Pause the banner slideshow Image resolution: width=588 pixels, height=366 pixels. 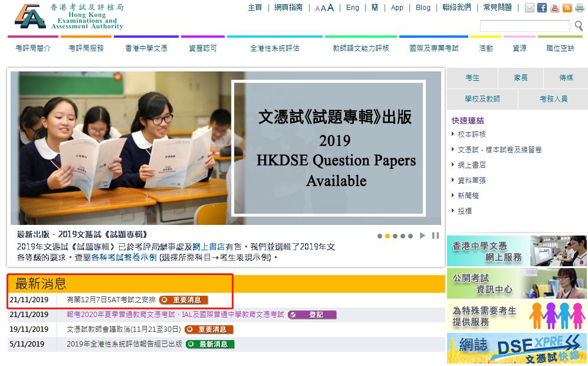[435, 236]
